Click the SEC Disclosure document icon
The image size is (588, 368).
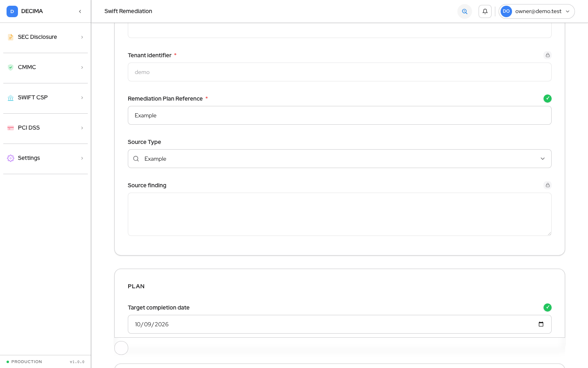tap(11, 37)
